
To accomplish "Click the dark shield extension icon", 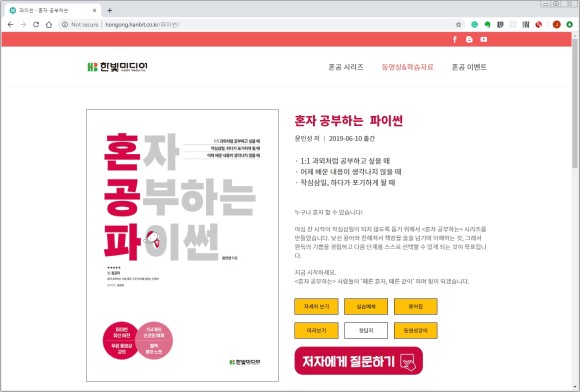I will 500,24.
